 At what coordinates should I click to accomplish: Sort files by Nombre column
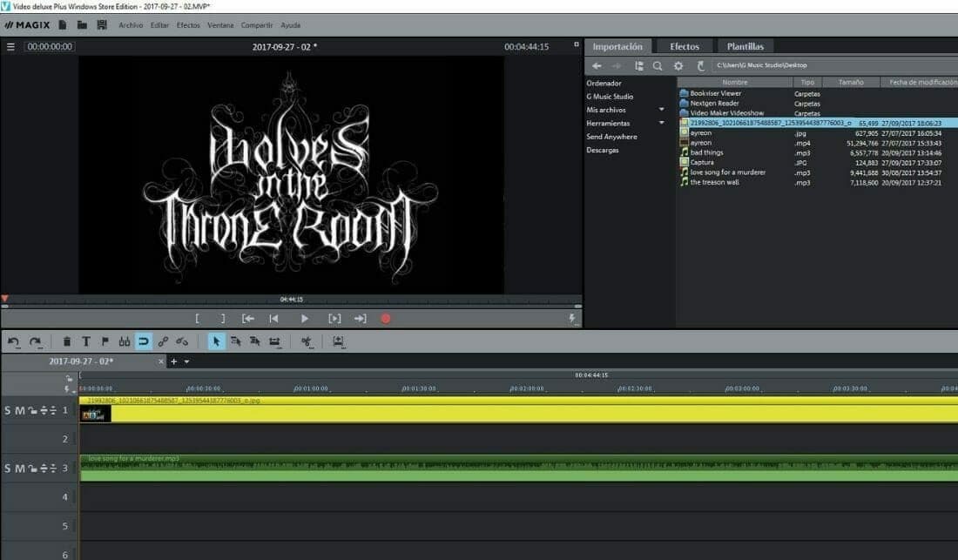(x=734, y=82)
